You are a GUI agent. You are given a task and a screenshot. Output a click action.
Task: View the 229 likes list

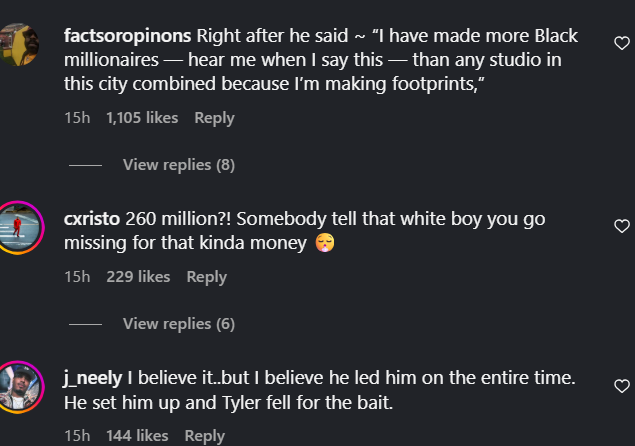point(138,277)
